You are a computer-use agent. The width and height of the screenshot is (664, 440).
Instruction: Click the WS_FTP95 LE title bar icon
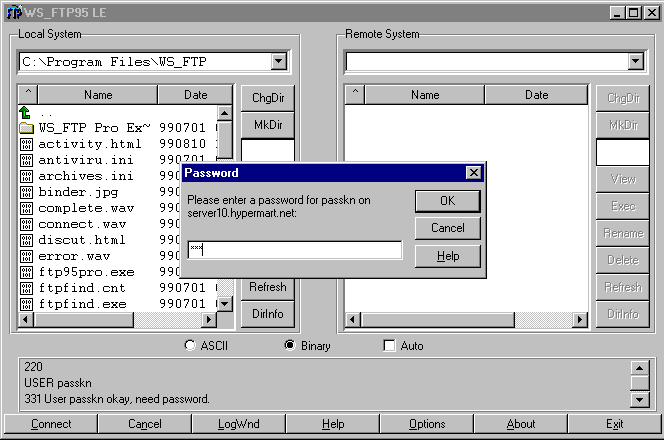(x=14, y=12)
